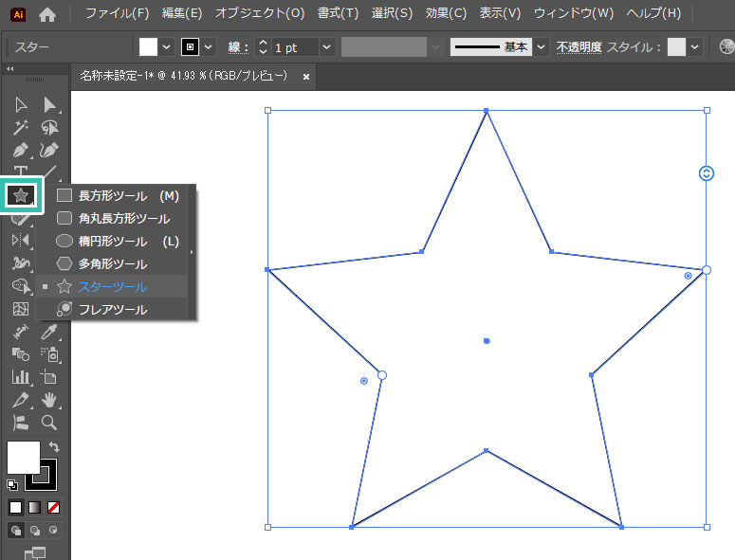Close the 名称未設定-1 document tab

306,77
